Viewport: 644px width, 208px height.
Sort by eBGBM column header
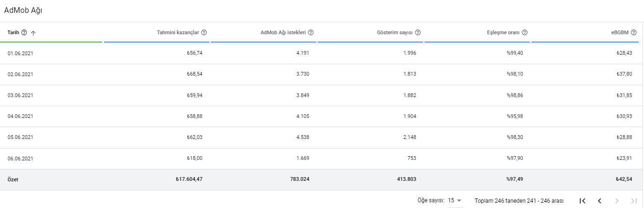[620, 32]
